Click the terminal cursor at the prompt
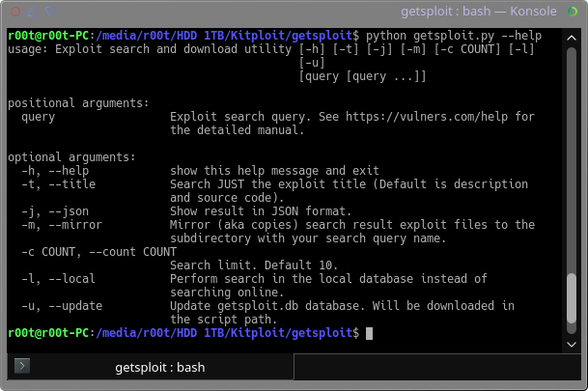The height and width of the screenshot is (391, 588). 369,333
